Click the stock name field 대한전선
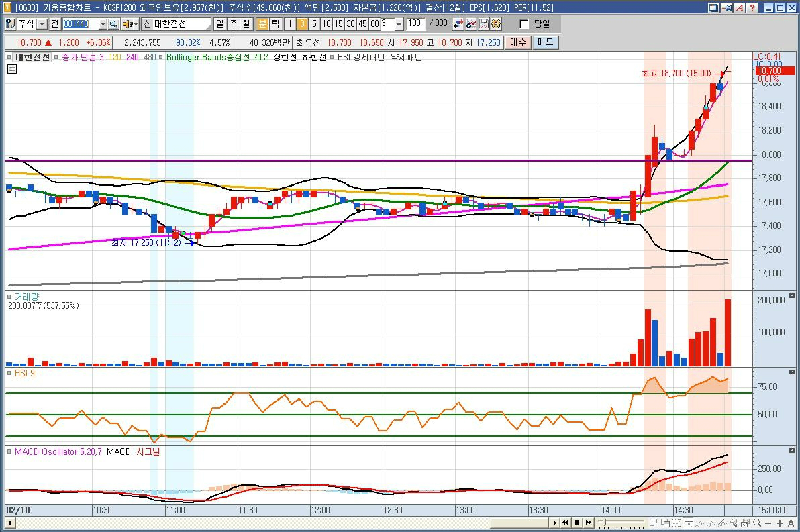 182,24
